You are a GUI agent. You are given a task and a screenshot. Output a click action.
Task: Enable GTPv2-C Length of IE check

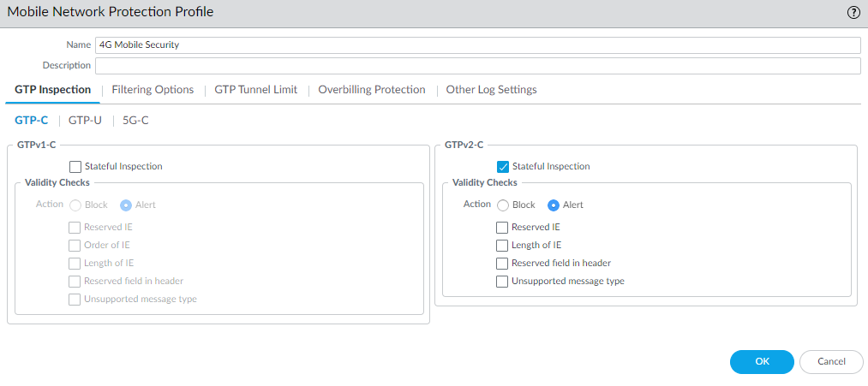502,246
